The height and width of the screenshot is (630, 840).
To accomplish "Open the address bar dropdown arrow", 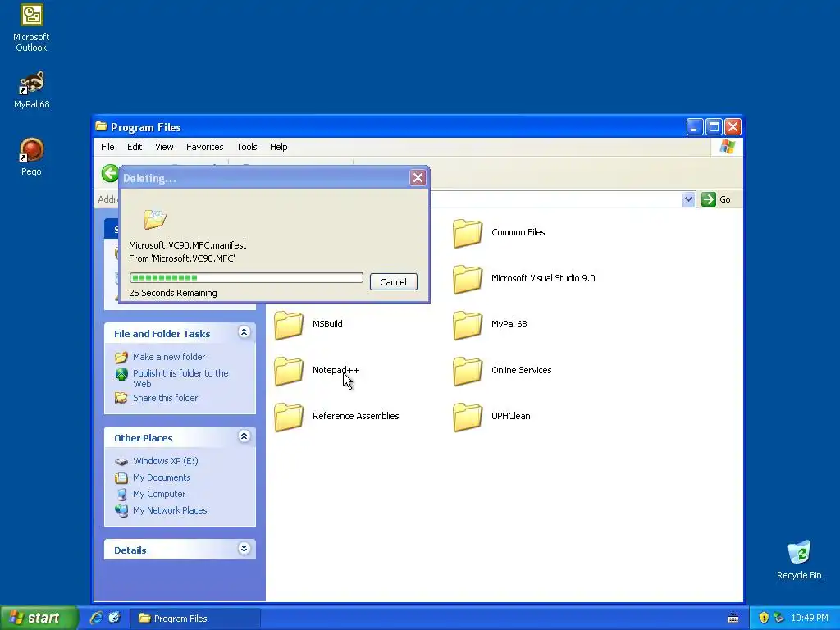I will (688, 199).
